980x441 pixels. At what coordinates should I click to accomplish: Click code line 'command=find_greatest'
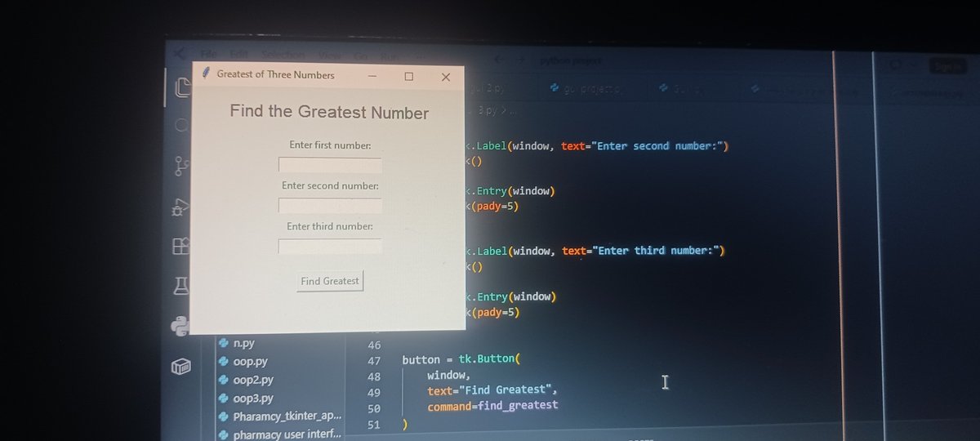492,405
